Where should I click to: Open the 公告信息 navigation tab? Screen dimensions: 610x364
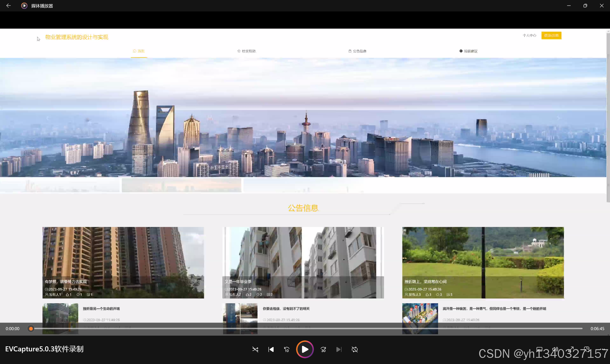357,51
